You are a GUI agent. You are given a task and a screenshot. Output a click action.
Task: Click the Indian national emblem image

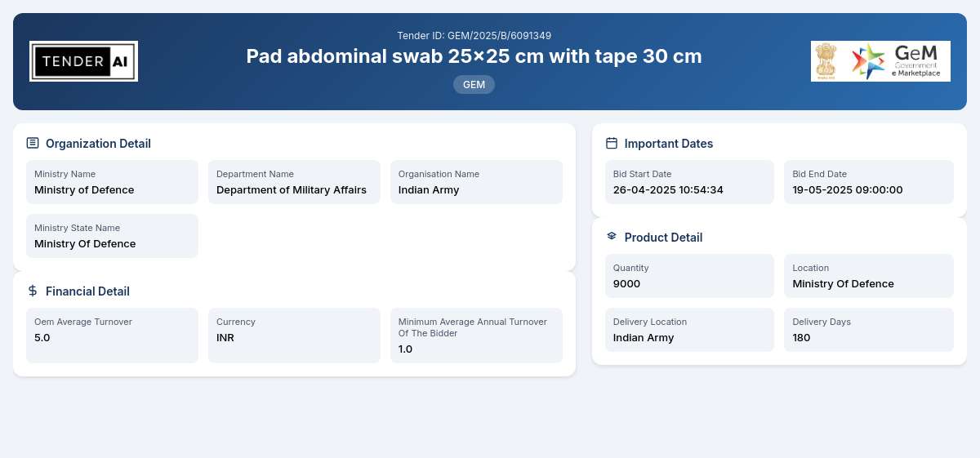click(x=826, y=61)
